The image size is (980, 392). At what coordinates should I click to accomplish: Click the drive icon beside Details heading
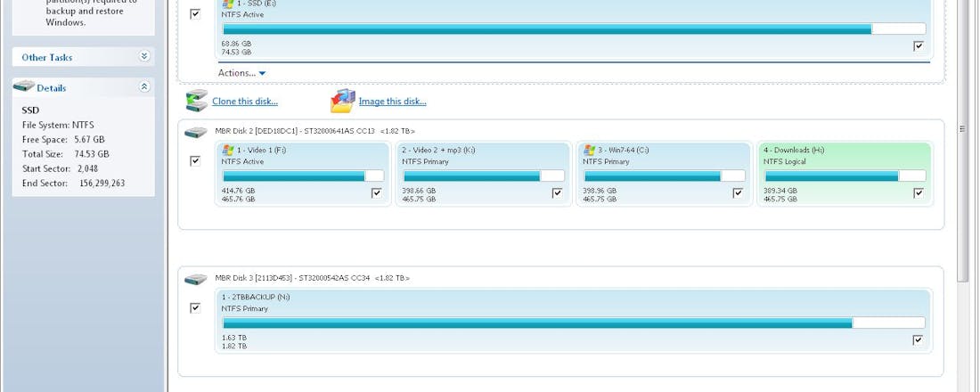23,87
